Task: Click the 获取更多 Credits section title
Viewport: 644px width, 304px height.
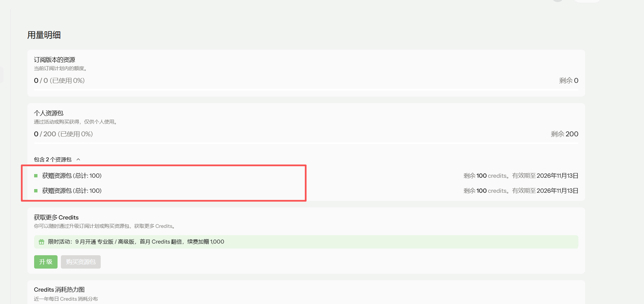Action: point(56,217)
